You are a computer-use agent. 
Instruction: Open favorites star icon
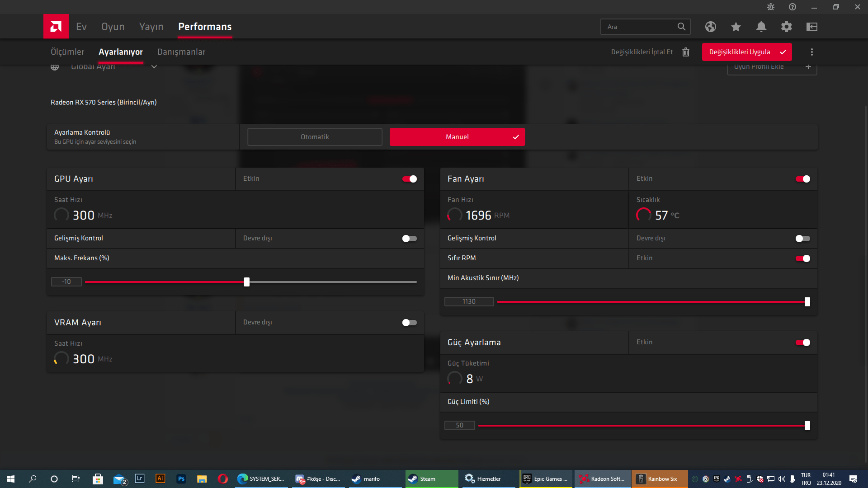pyautogui.click(x=736, y=27)
